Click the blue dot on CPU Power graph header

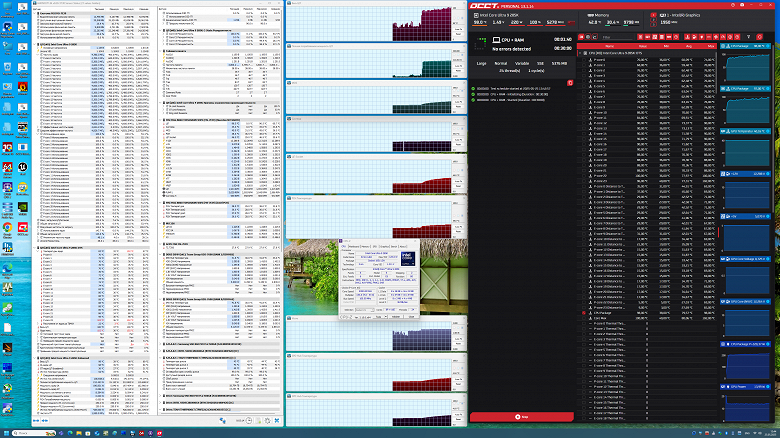(x=768, y=386)
